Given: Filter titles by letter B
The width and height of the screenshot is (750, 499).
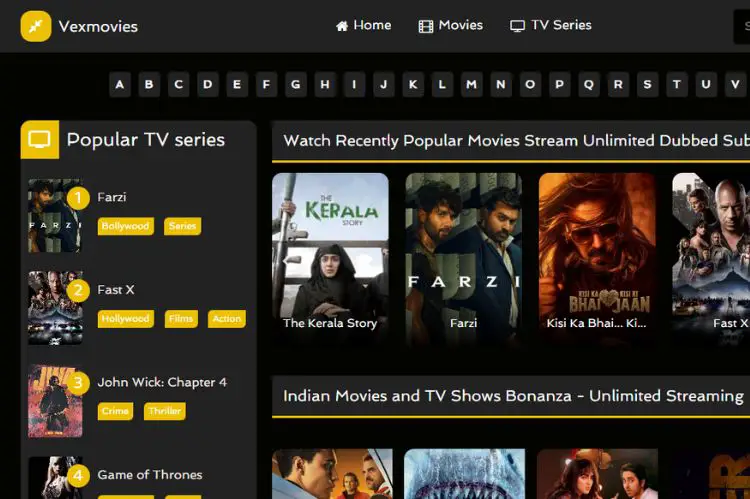Looking at the screenshot, I should pyautogui.click(x=149, y=85).
